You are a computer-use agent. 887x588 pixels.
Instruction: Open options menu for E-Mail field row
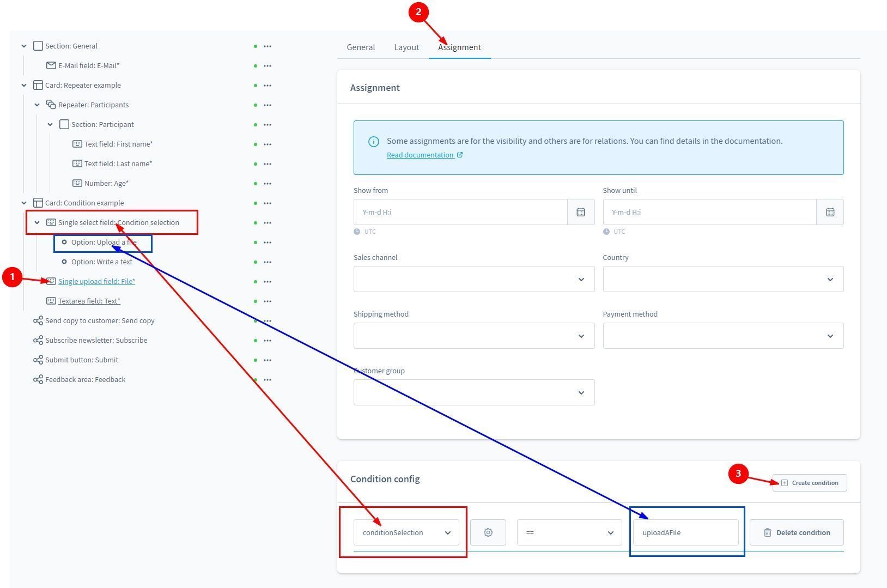click(x=268, y=66)
